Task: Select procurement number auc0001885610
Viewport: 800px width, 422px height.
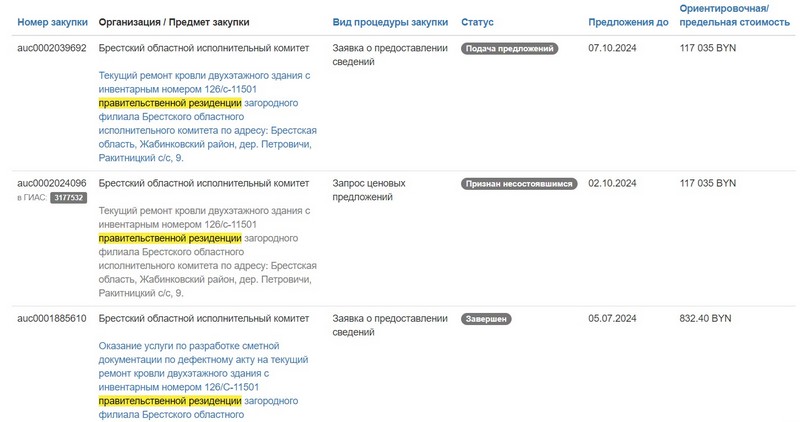Action: pyautogui.click(x=52, y=319)
